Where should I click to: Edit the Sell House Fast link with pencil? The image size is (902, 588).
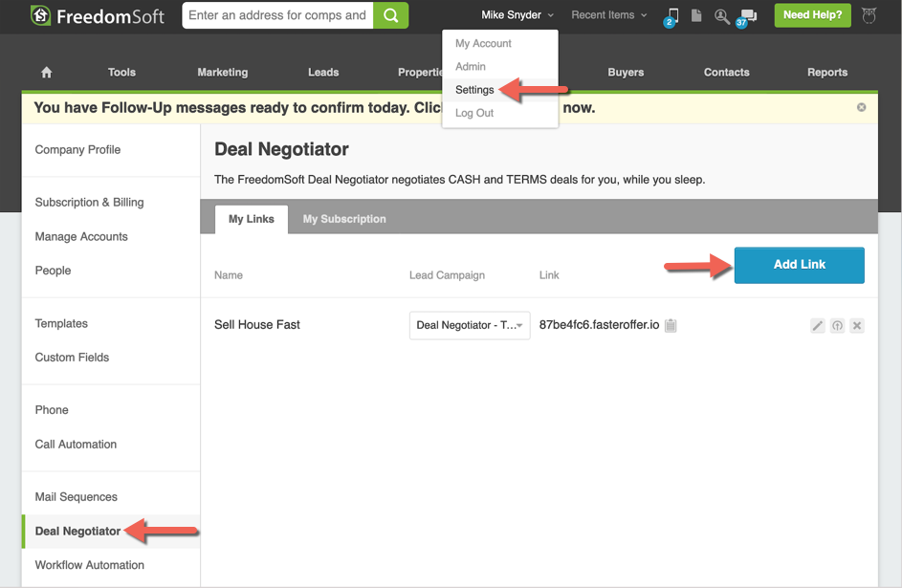pos(818,326)
